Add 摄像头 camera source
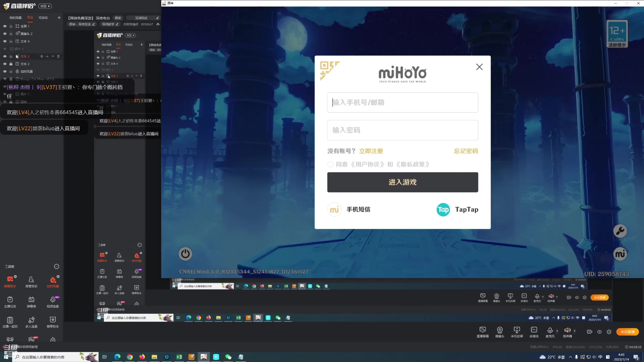This screenshot has height=362, width=644. [x=500, y=332]
